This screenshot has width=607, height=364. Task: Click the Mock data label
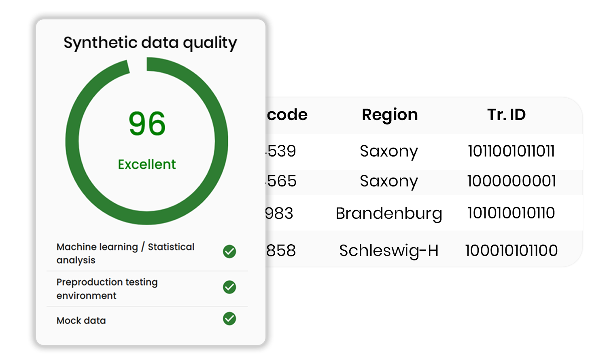(81, 320)
